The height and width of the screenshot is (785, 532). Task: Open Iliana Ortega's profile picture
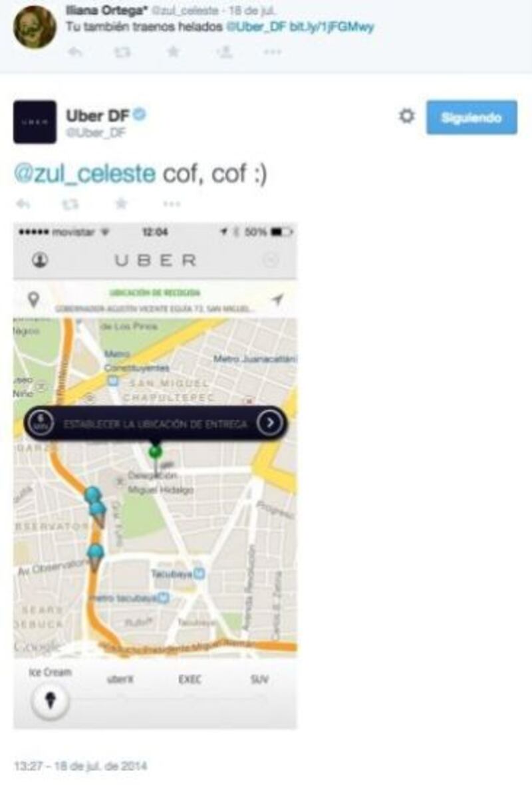click(35, 27)
